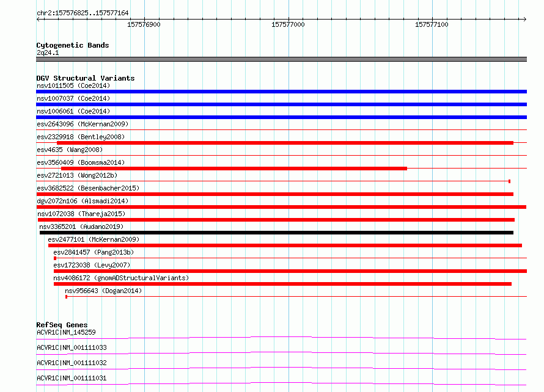Click the red bar of esv3682522
This screenshot has height=392, width=544.
tap(275, 194)
